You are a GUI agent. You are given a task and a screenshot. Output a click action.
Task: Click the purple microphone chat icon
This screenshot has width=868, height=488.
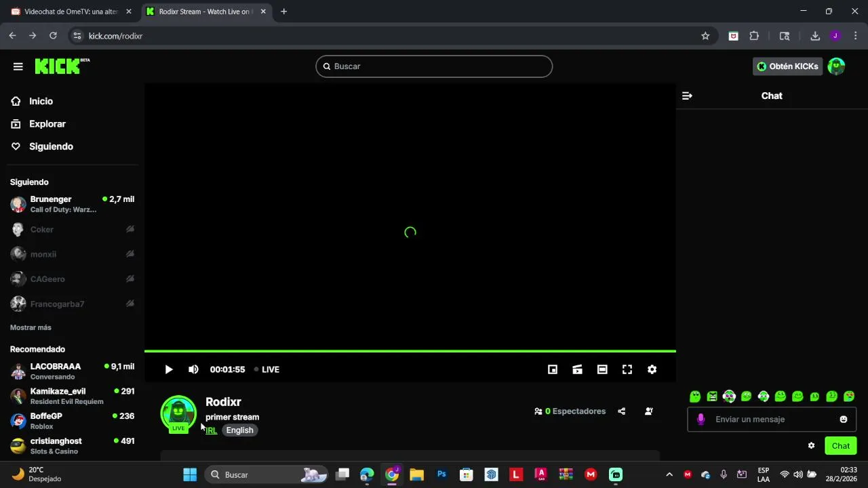pos(701,420)
